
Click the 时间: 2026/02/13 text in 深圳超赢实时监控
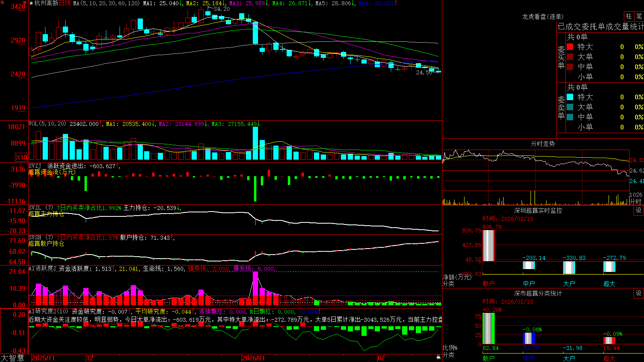click(508, 219)
